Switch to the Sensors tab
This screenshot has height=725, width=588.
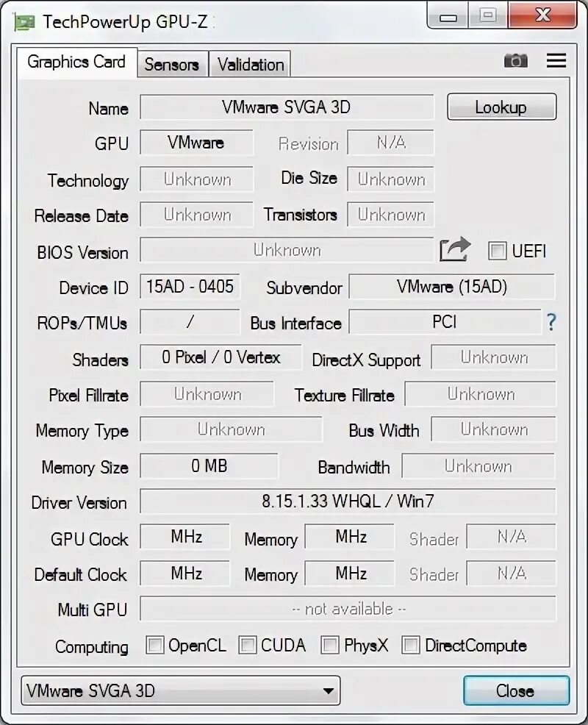coord(172,64)
